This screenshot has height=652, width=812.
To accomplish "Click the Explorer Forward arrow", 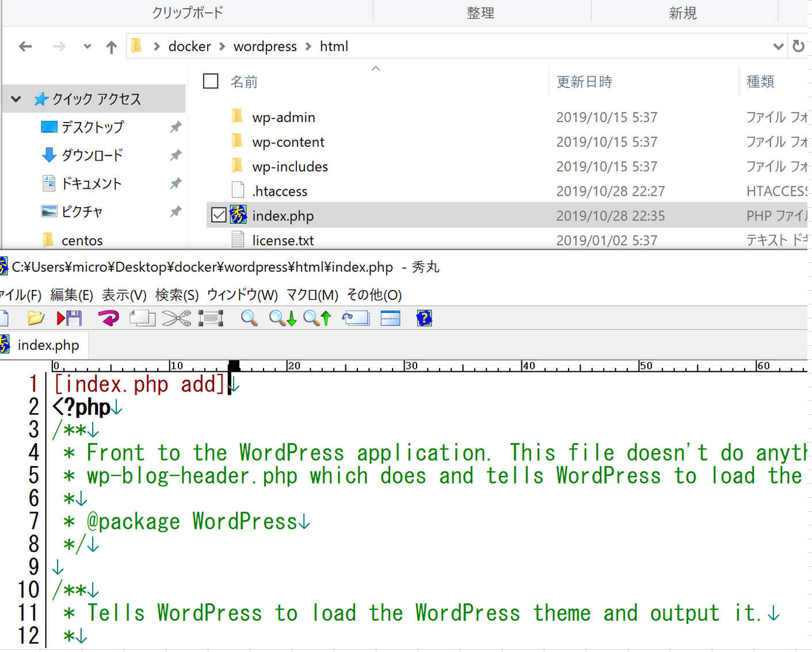I will tap(59, 46).
